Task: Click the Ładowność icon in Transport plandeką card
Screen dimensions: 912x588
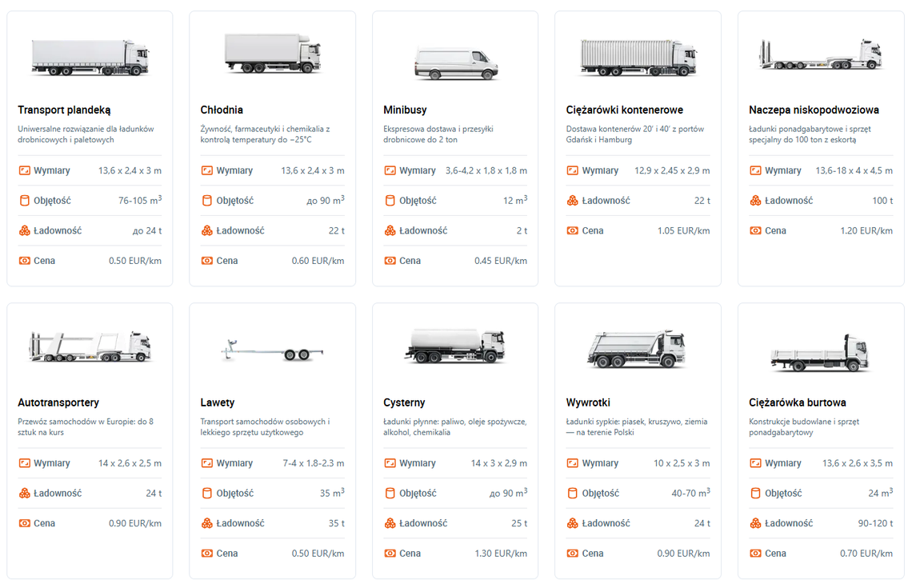Action: [x=25, y=231]
